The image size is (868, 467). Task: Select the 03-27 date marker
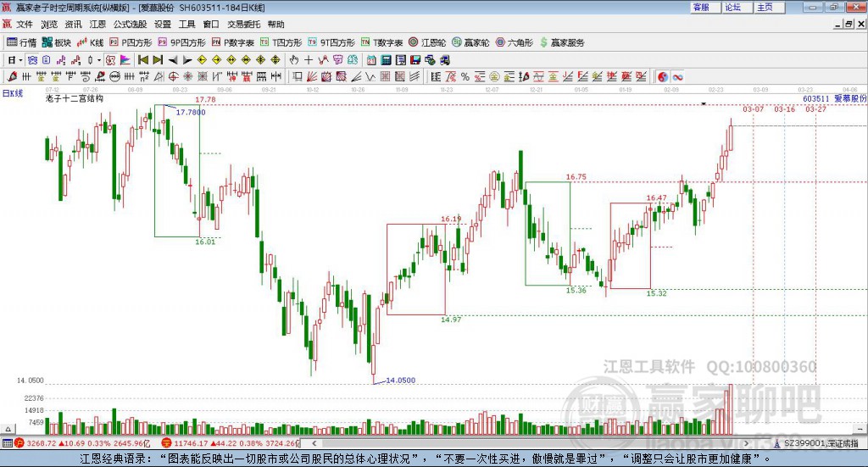pyautogui.click(x=815, y=109)
